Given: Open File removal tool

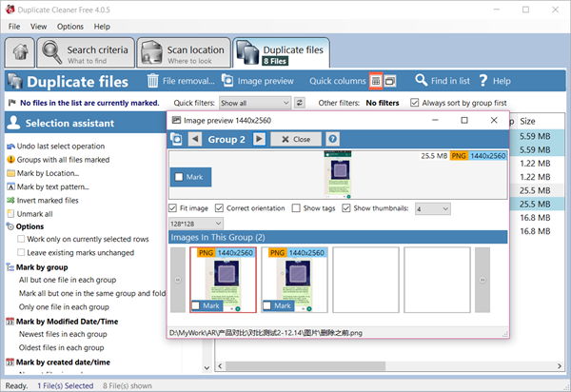Looking at the screenshot, I should point(179,82).
